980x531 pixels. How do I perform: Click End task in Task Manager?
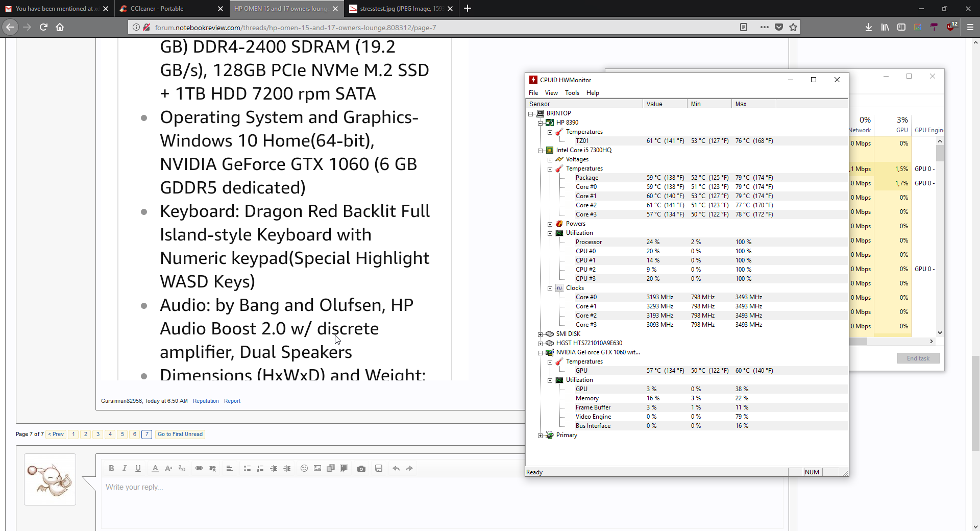pos(918,358)
